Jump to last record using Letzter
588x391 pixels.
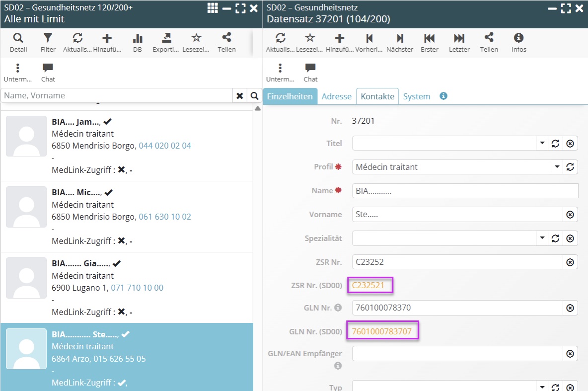[x=459, y=43]
